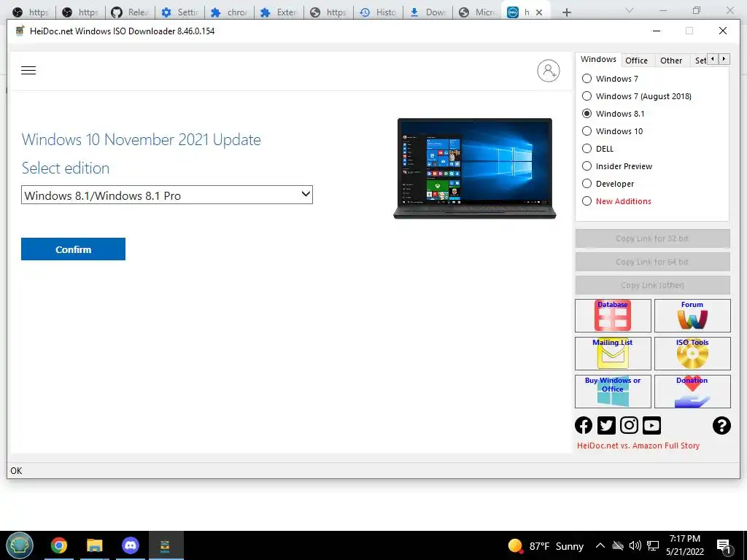Open the Database tile
Viewport: 747px width, 560px height.
point(613,315)
